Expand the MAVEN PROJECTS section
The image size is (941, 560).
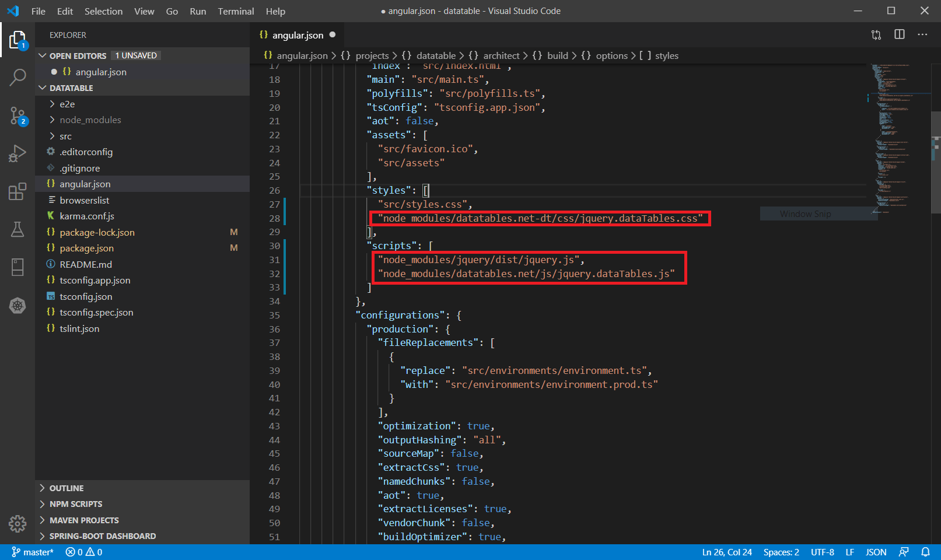83,520
